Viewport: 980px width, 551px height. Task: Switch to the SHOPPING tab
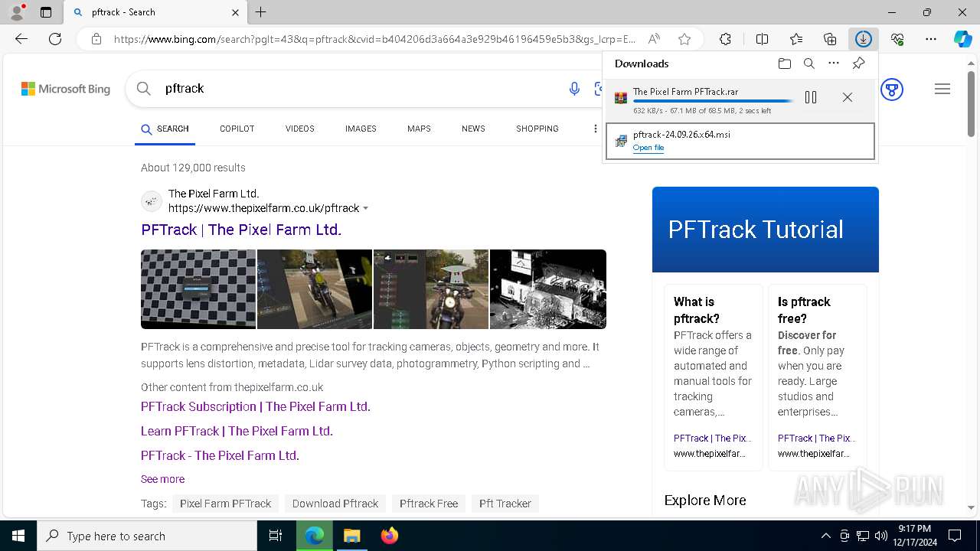pyautogui.click(x=537, y=129)
